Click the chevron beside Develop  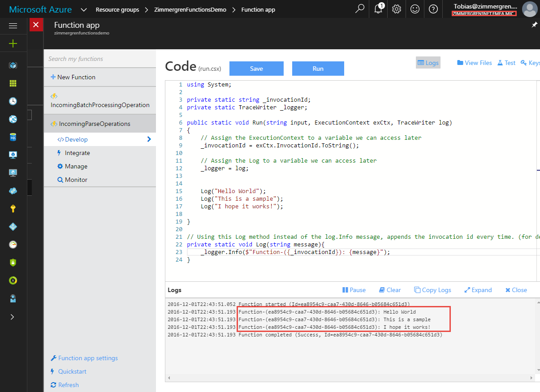click(149, 139)
